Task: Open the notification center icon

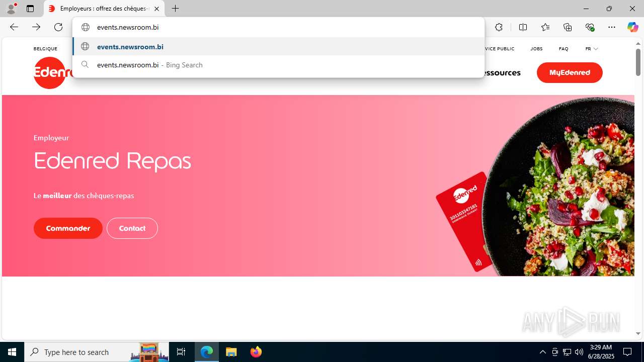Action: 628,352
